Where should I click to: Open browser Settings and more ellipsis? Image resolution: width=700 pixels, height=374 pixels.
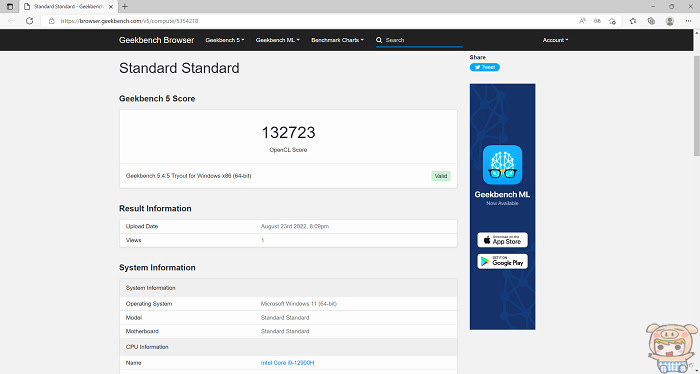(688, 21)
